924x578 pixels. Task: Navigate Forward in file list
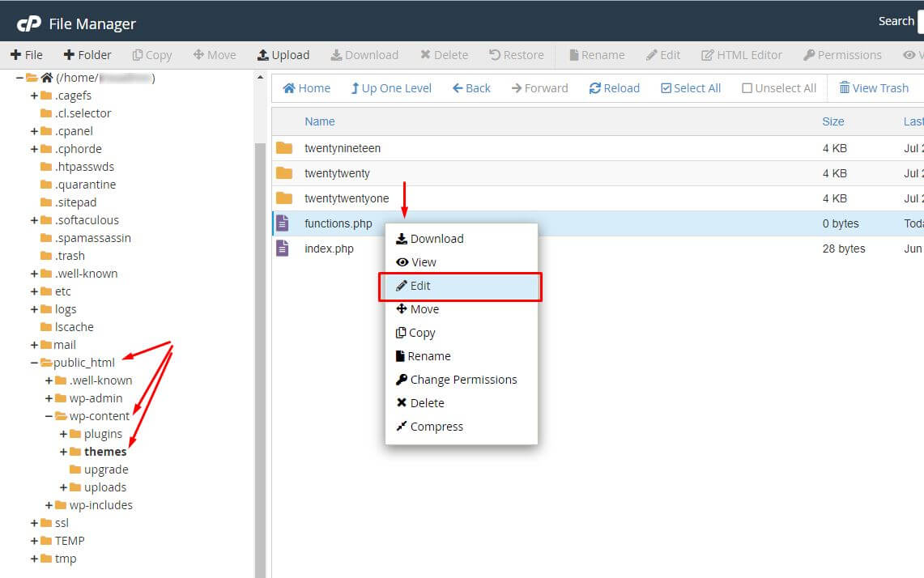point(540,87)
